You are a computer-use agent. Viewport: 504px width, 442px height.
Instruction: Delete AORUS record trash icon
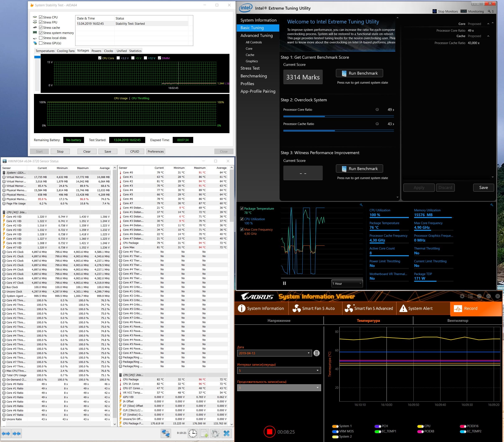coord(316,353)
